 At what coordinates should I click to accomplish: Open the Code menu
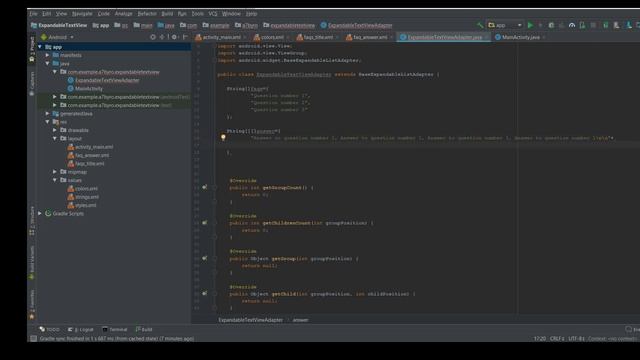tap(104, 14)
